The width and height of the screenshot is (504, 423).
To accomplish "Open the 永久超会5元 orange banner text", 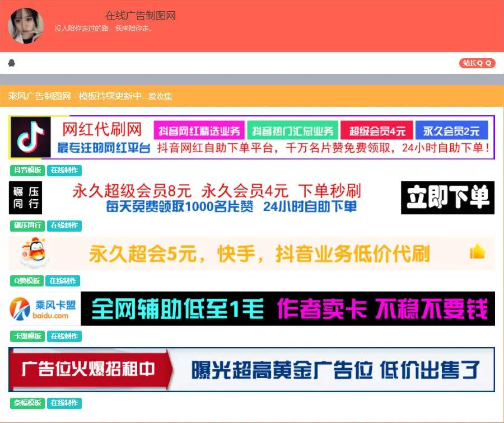I will [x=259, y=253].
